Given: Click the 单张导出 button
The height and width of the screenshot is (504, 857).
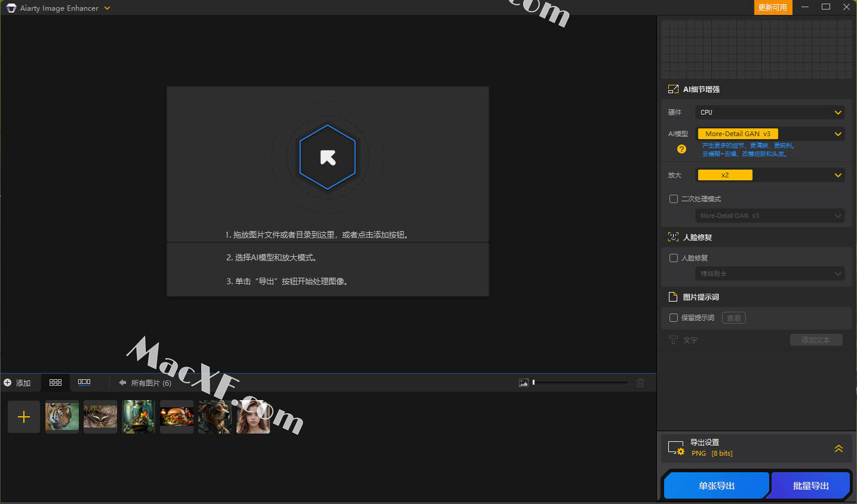Looking at the screenshot, I should [x=716, y=485].
